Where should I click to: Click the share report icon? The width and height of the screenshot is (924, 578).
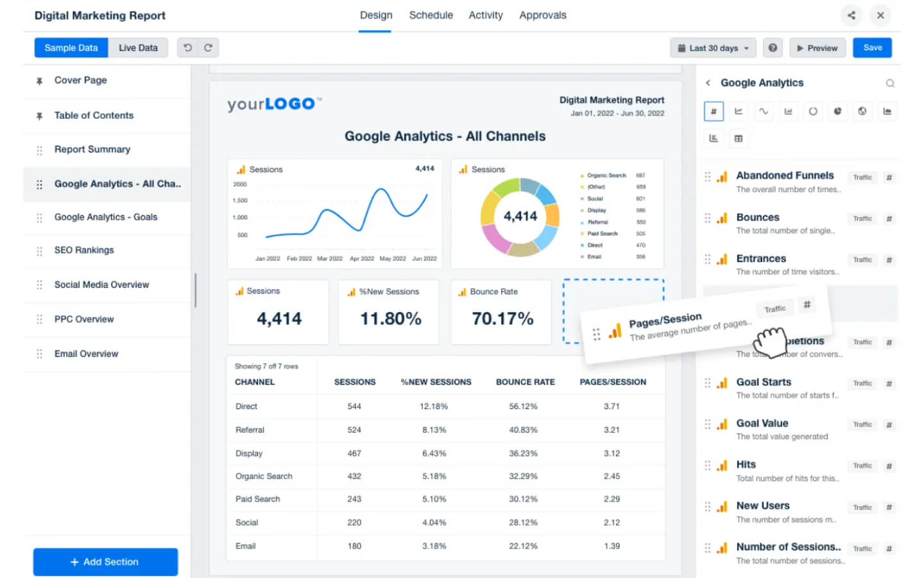pos(851,15)
